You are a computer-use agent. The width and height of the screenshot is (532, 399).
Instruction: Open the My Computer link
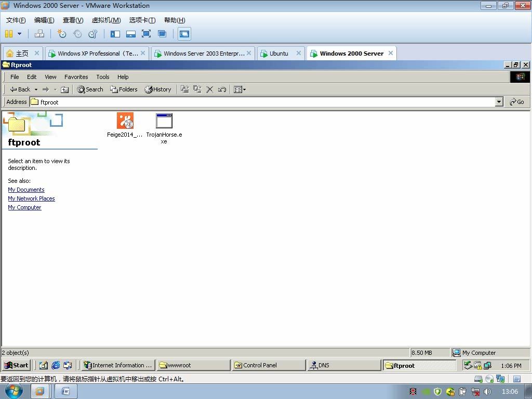point(24,207)
